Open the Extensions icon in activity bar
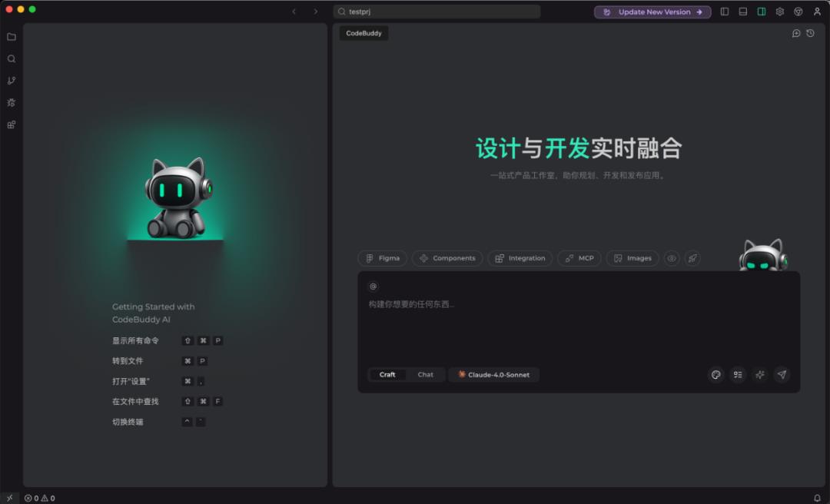830x504 pixels. [x=11, y=125]
